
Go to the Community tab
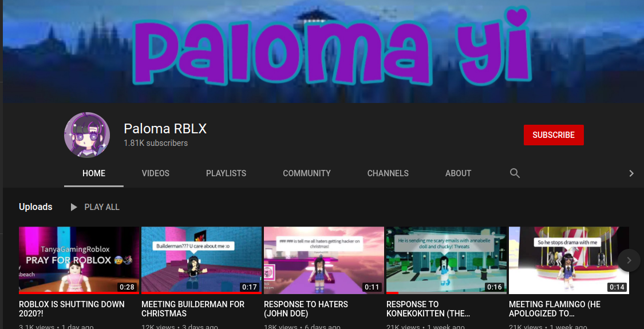(x=307, y=173)
